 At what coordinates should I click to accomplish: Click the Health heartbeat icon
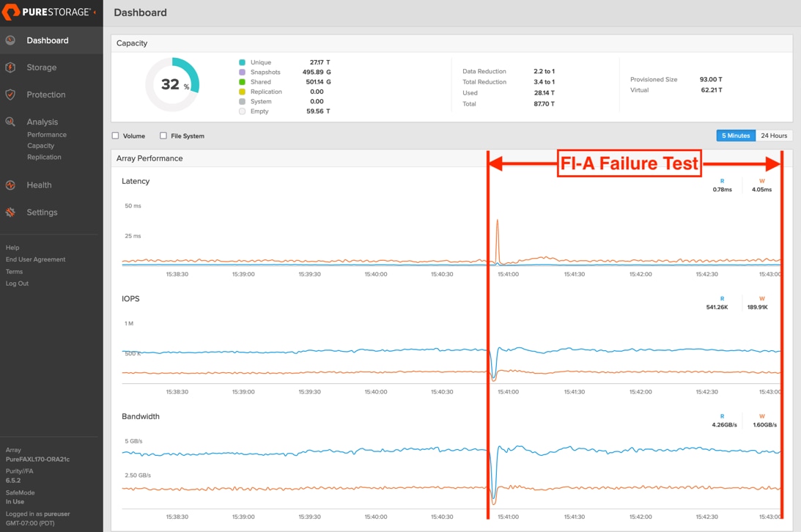click(x=10, y=185)
